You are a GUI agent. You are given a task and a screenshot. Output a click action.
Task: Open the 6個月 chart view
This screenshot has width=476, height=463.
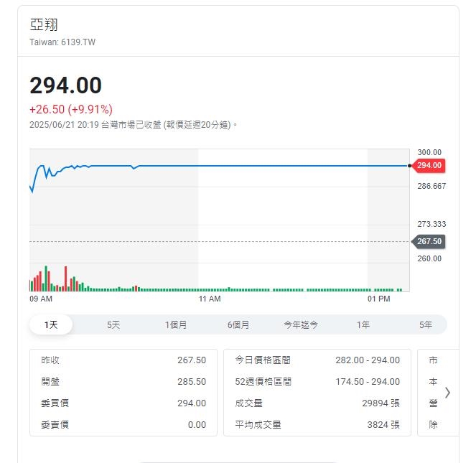tap(238, 325)
